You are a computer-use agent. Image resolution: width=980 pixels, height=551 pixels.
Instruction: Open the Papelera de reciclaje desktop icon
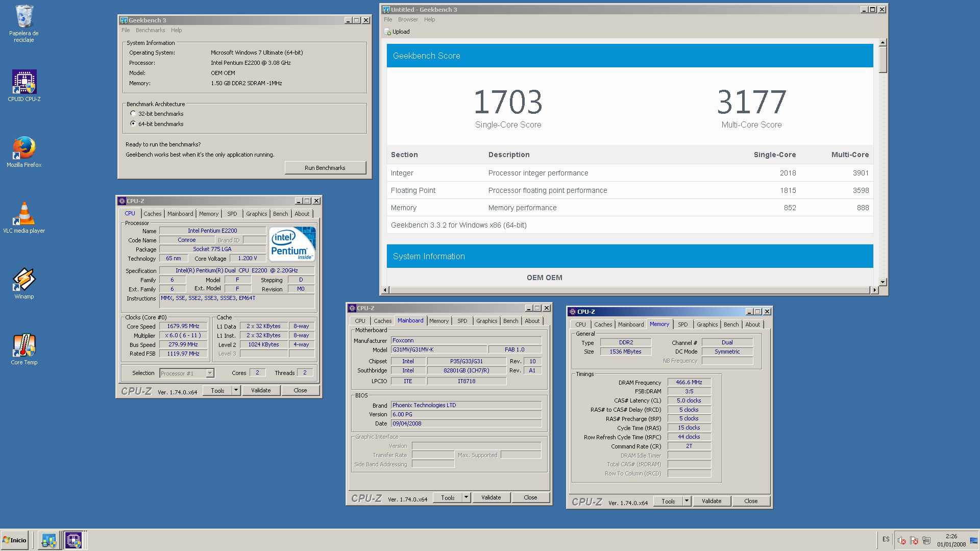pos(24,23)
